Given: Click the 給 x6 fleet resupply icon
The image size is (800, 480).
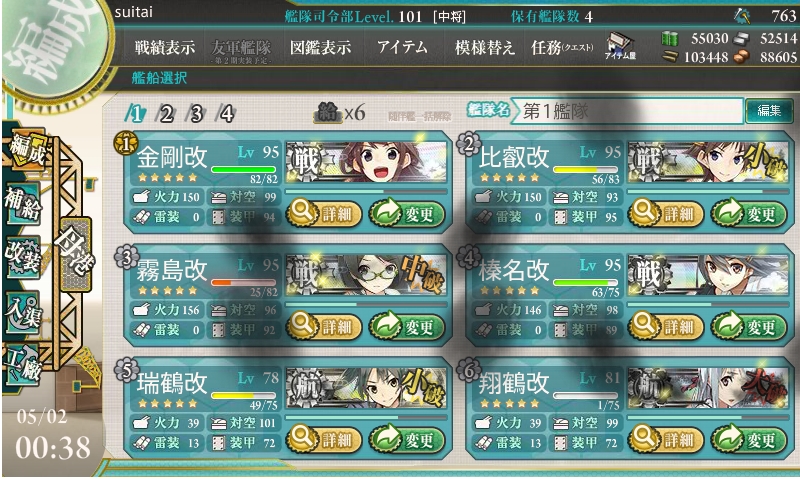Looking at the screenshot, I should pos(340,112).
